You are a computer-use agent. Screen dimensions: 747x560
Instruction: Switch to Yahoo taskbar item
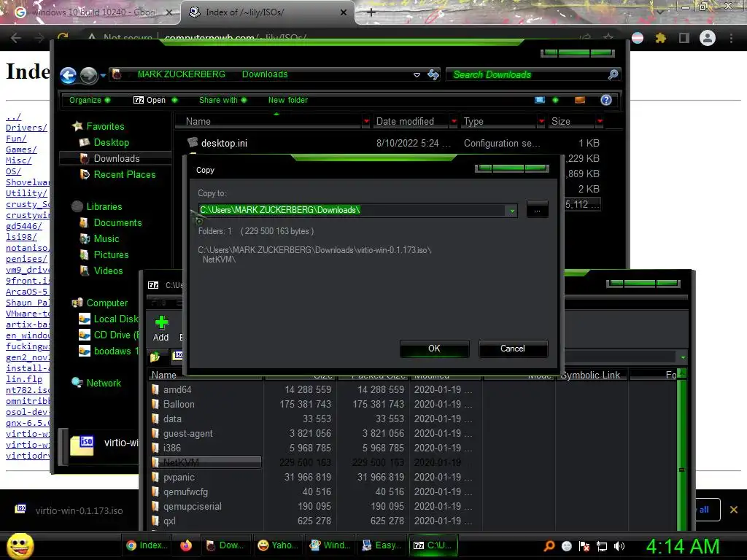pyautogui.click(x=278, y=545)
